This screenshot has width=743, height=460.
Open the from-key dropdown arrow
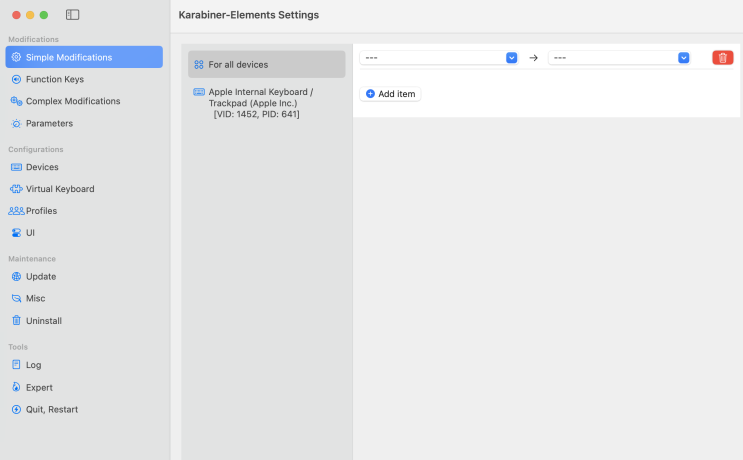(x=511, y=58)
